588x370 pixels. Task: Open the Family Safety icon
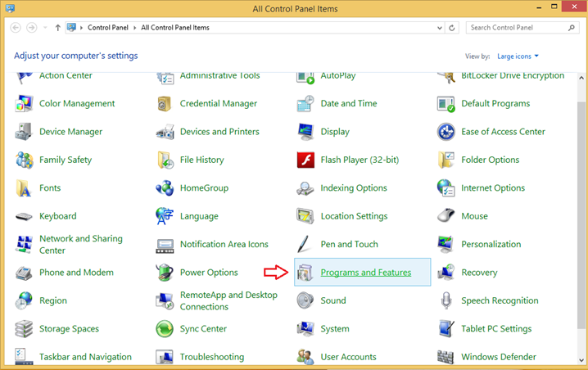24,160
